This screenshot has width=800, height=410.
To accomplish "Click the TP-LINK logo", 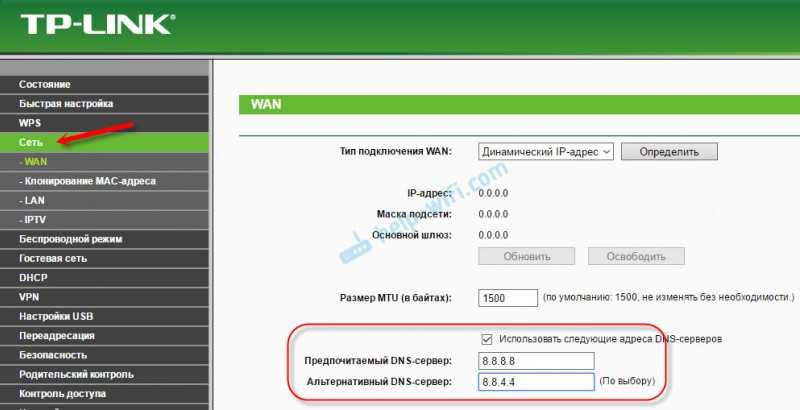I will click(x=97, y=24).
